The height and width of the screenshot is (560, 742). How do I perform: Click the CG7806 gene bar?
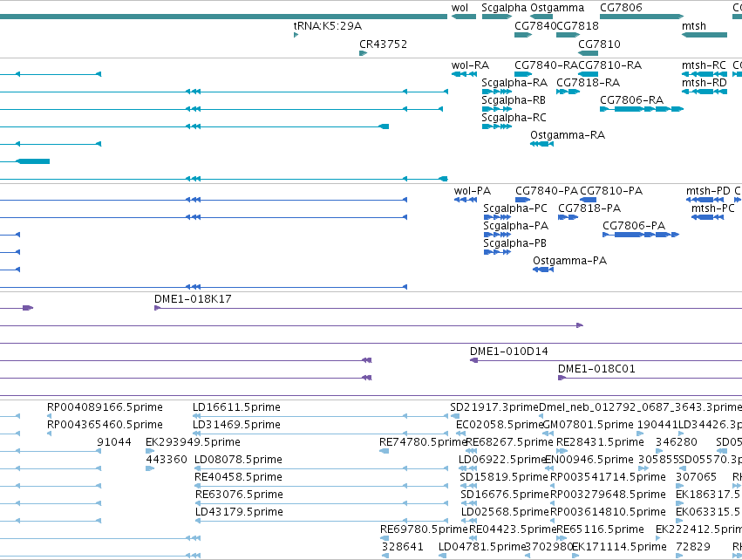click(x=642, y=17)
